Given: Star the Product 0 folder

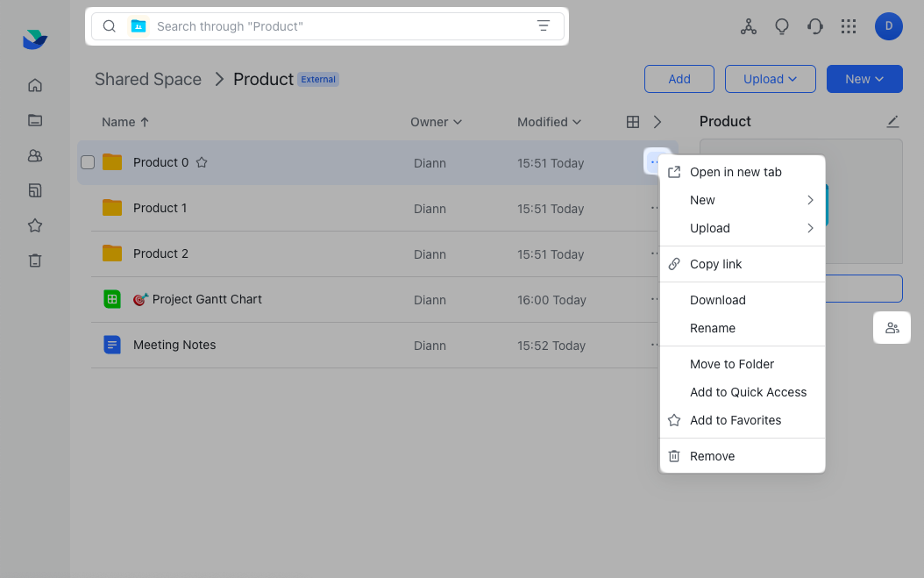Looking at the screenshot, I should 202,162.
